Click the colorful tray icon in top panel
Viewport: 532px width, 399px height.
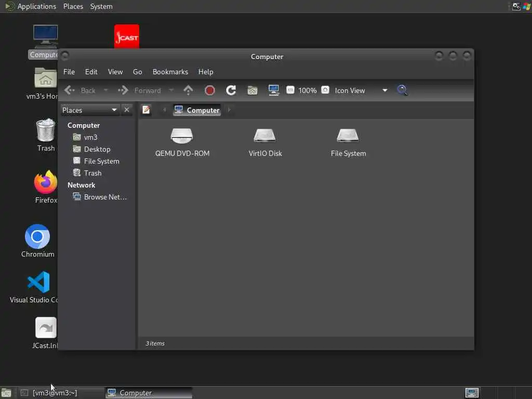pyautogui.click(x=527, y=6)
